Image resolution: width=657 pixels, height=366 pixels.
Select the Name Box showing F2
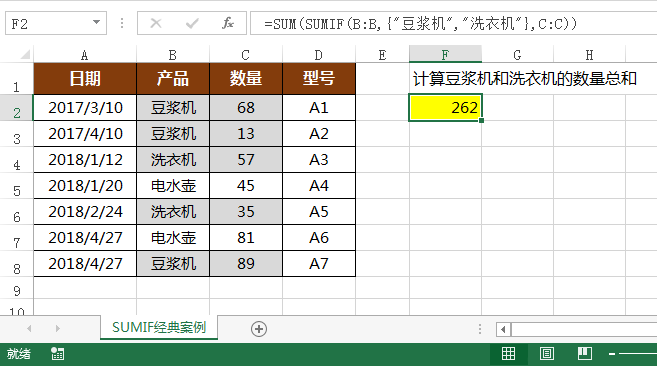(56, 23)
